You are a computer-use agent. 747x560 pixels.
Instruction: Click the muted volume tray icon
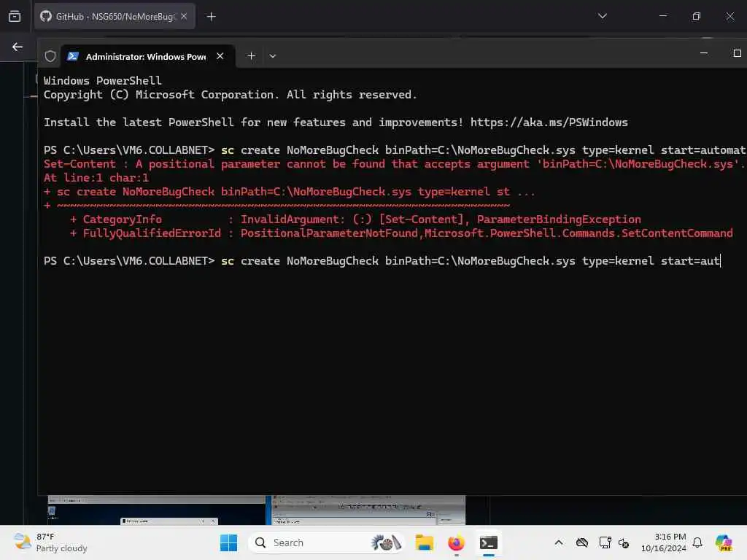pos(624,542)
